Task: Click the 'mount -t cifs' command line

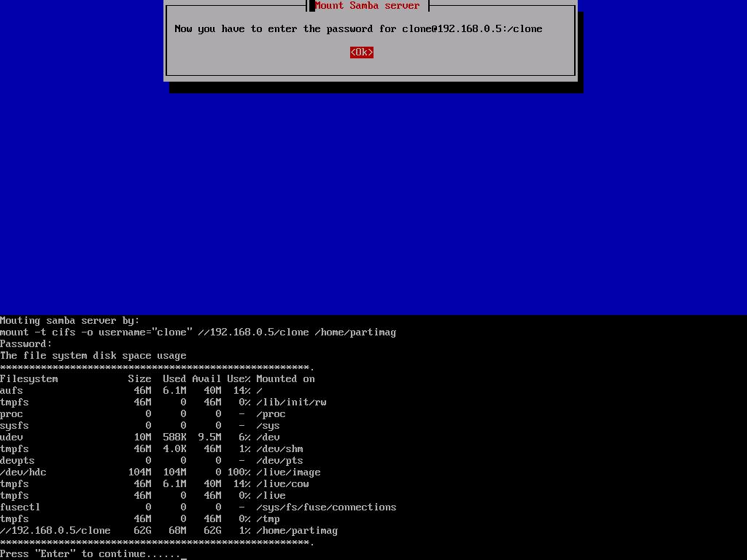Action: pos(198,332)
